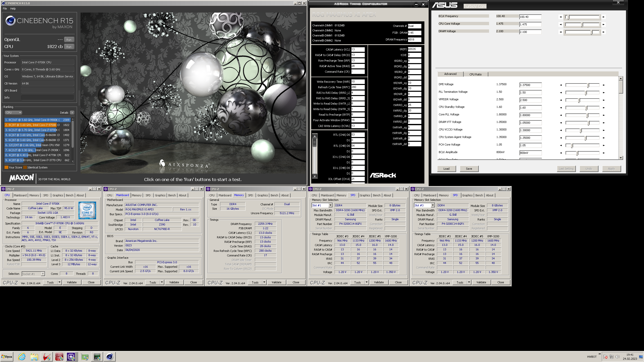
Task: Open the green graphics card taskbar icon
Action: pos(85,356)
